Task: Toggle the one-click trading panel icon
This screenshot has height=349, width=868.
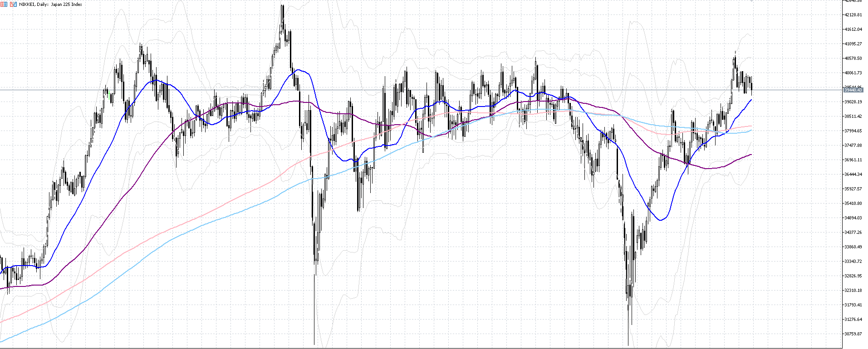Action: tap(13, 4)
